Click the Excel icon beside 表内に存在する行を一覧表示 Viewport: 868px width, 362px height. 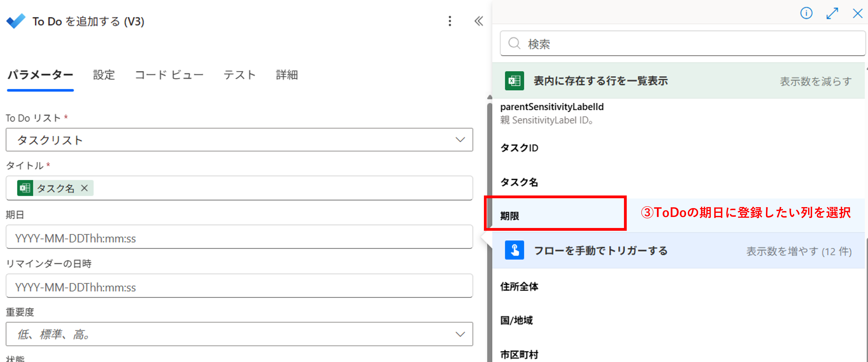click(514, 81)
